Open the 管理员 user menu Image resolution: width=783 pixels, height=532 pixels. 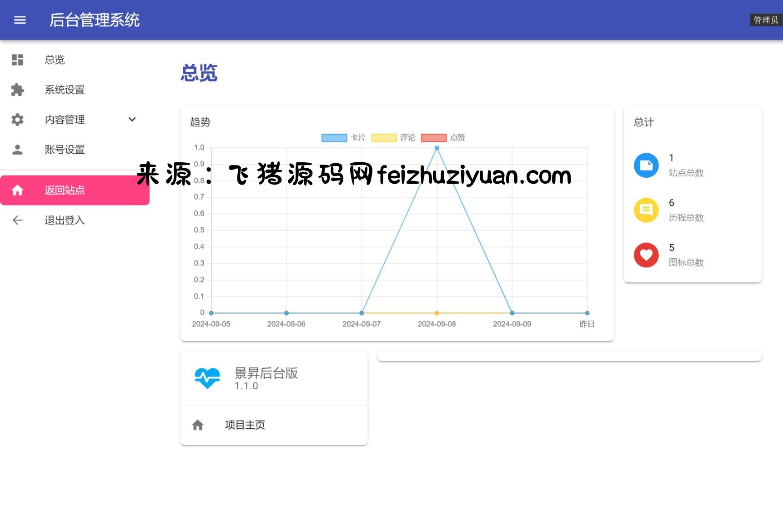click(766, 20)
